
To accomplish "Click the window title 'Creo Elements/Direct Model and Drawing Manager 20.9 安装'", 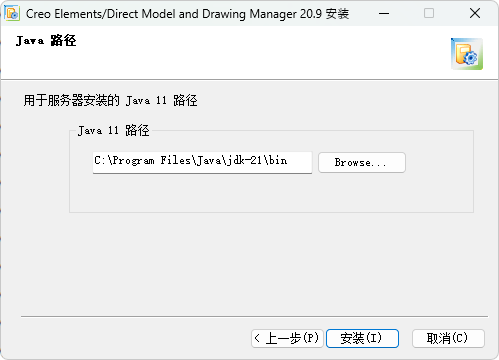I will (187, 14).
